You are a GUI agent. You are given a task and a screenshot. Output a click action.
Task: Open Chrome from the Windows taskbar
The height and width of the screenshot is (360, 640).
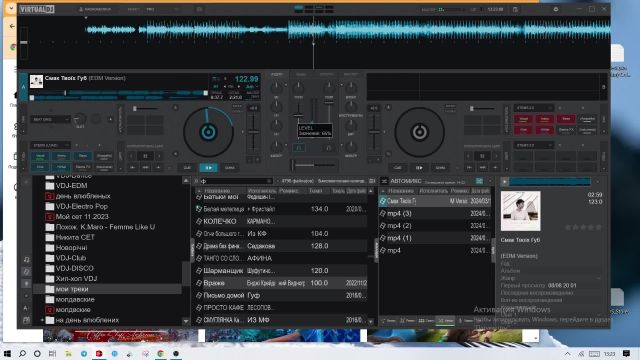[160, 353]
